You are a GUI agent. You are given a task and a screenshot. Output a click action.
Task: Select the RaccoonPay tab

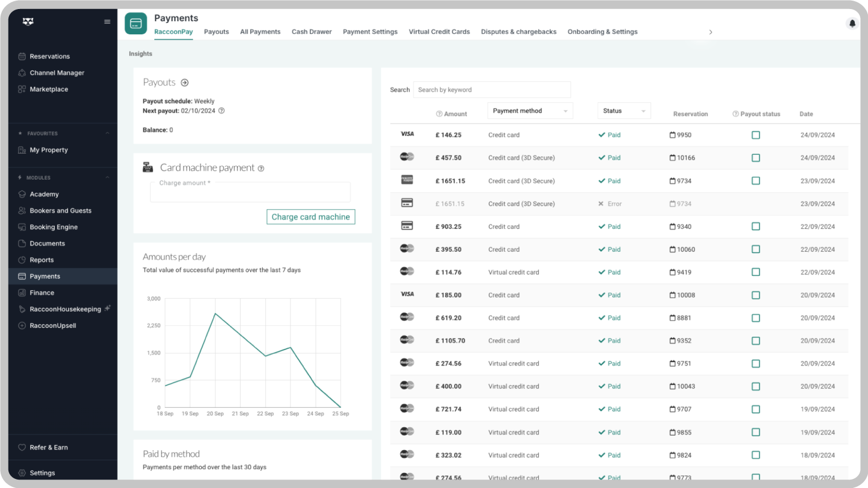[174, 32]
